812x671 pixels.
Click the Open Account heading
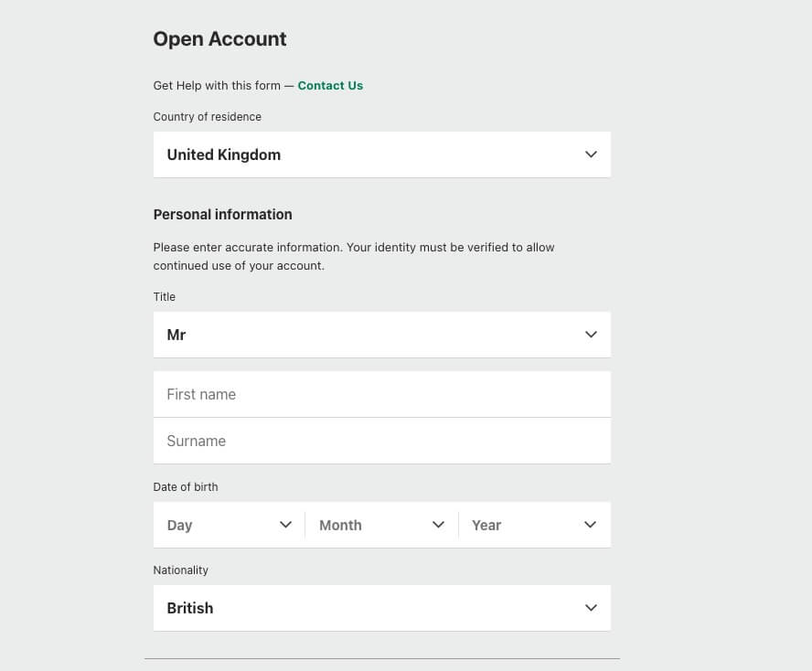[219, 39]
